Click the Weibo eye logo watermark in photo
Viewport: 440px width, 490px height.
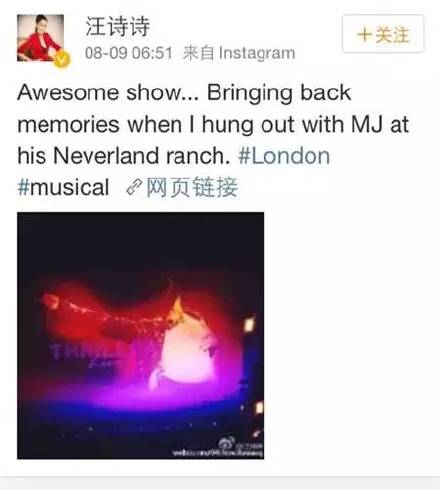[226, 444]
